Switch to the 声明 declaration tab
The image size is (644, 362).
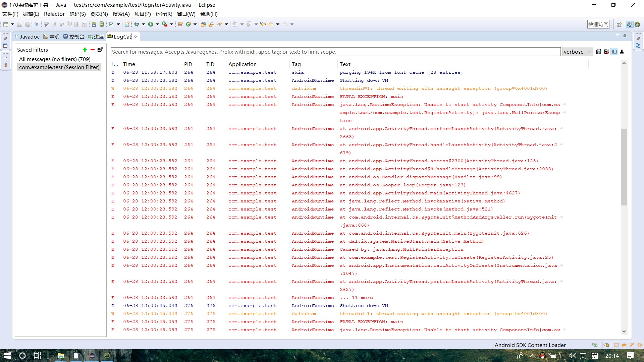coord(51,37)
